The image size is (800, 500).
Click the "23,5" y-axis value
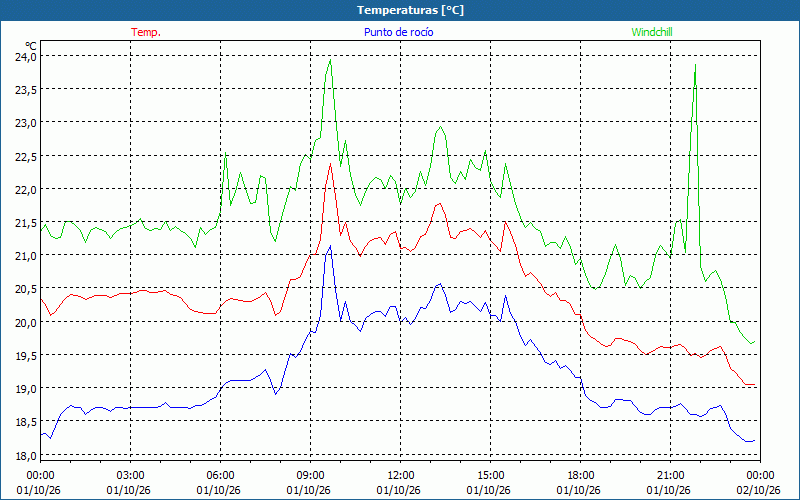(x=26, y=89)
